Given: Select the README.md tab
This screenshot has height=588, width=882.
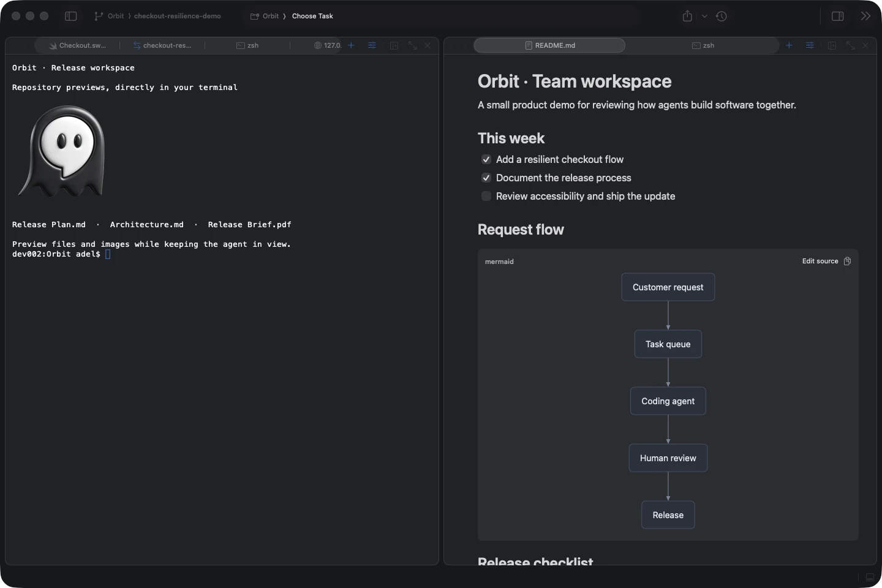Looking at the screenshot, I should click(x=549, y=45).
